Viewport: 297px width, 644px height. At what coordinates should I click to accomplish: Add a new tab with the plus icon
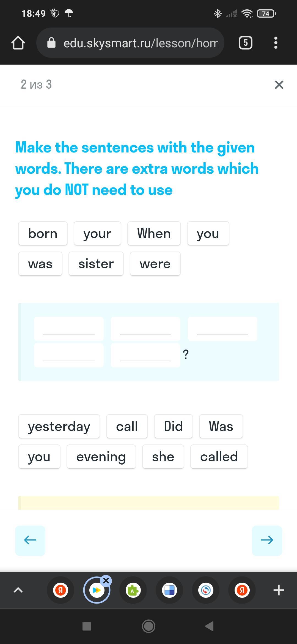coord(279,590)
